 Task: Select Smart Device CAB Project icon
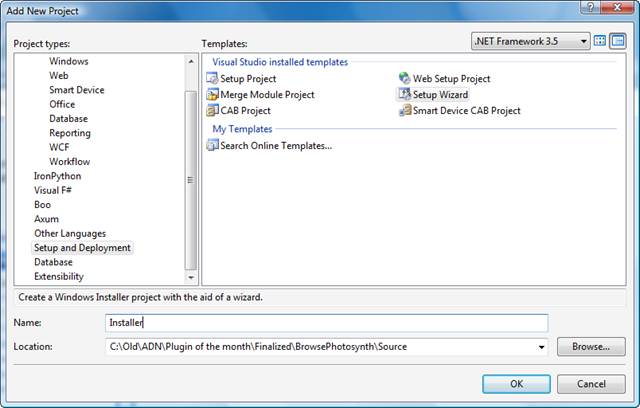[404, 111]
